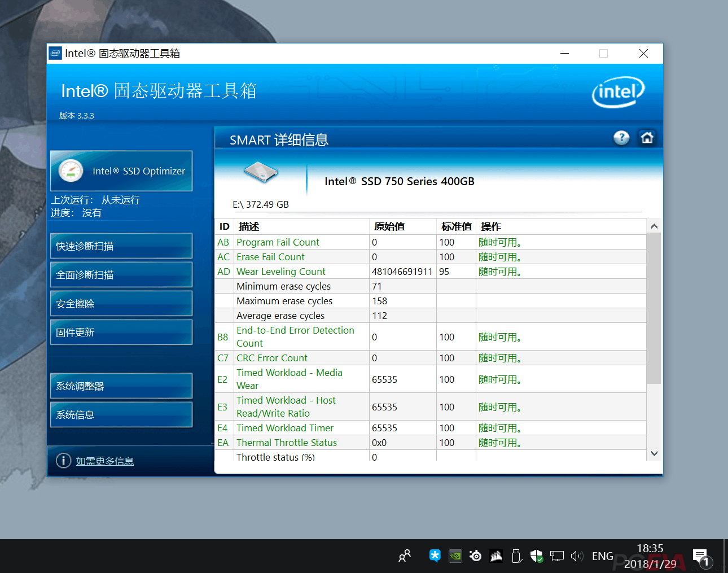Open the help question mark icon
Viewport: 728px width, 573px height.
tap(621, 138)
